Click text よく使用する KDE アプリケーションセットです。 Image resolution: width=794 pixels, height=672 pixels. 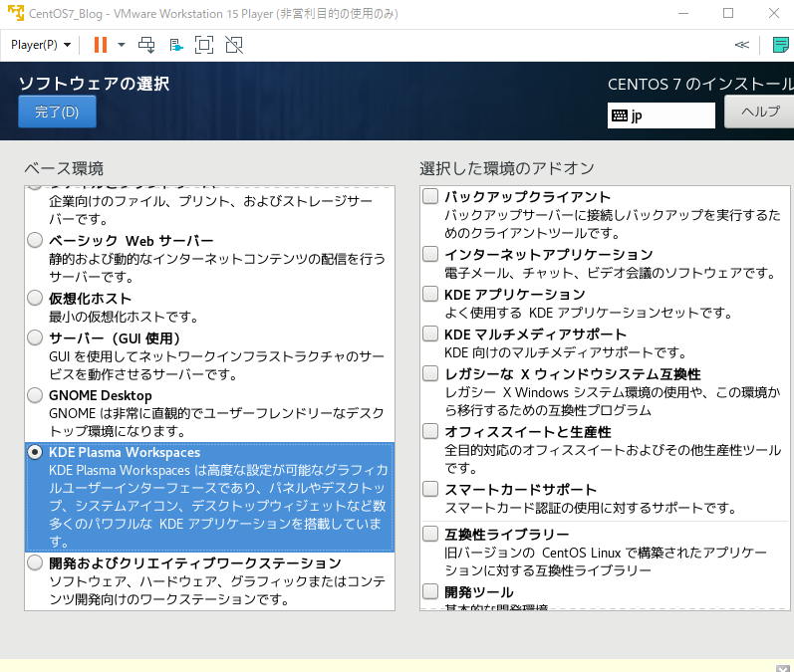pos(589,313)
